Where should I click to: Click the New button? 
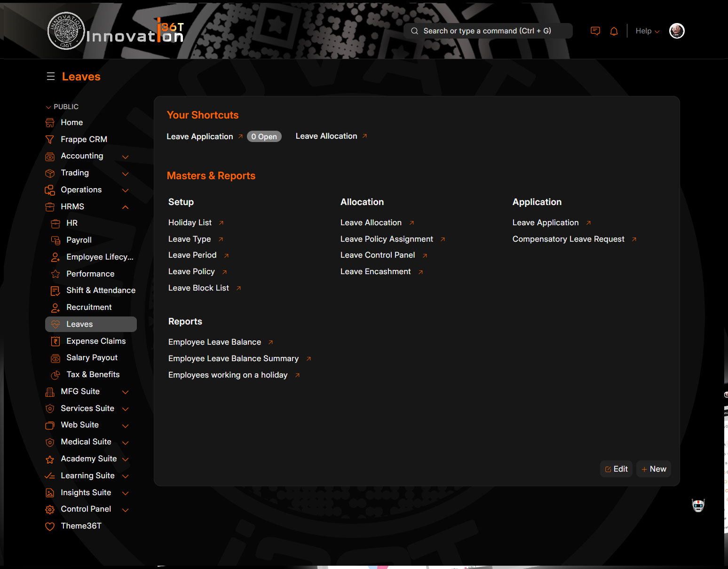click(x=654, y=469)
